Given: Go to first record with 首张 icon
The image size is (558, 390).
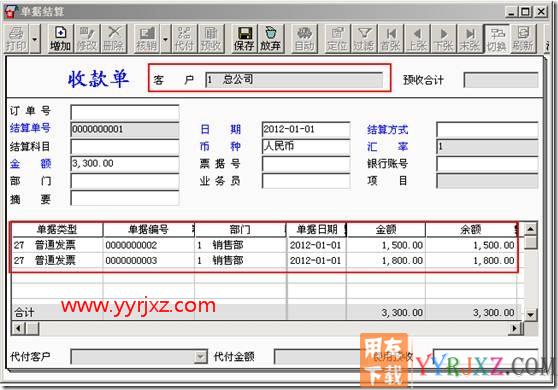Looking at the screenshot, I should [x=391, y=39].
